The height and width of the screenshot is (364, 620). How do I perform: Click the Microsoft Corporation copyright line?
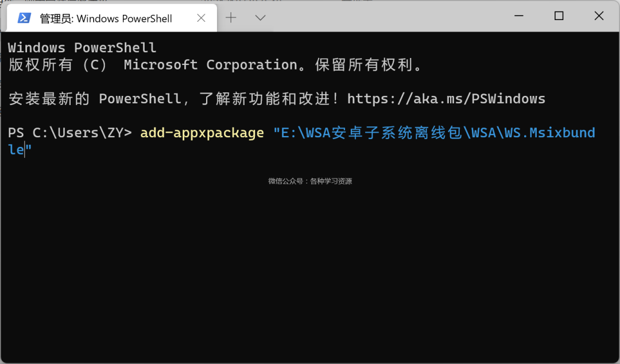[216, 64]
